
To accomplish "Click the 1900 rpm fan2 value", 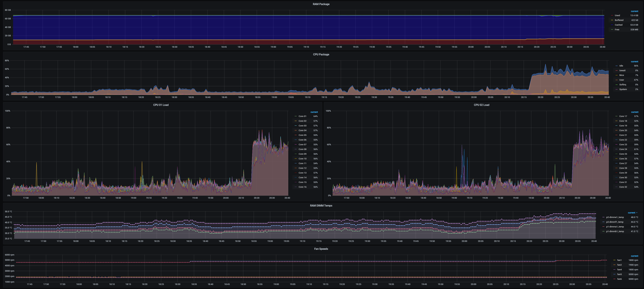I will point(633,265).
